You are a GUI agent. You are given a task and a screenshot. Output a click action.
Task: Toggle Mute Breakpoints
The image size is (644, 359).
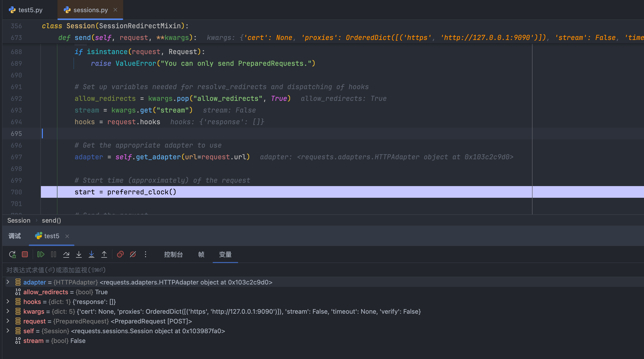133,255
